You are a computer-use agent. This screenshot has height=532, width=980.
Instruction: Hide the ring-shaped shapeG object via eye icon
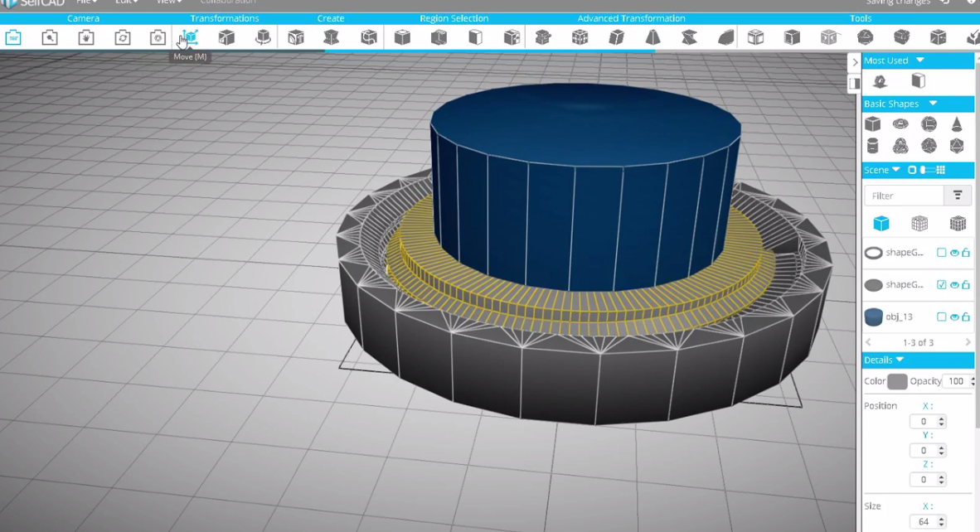954,253
